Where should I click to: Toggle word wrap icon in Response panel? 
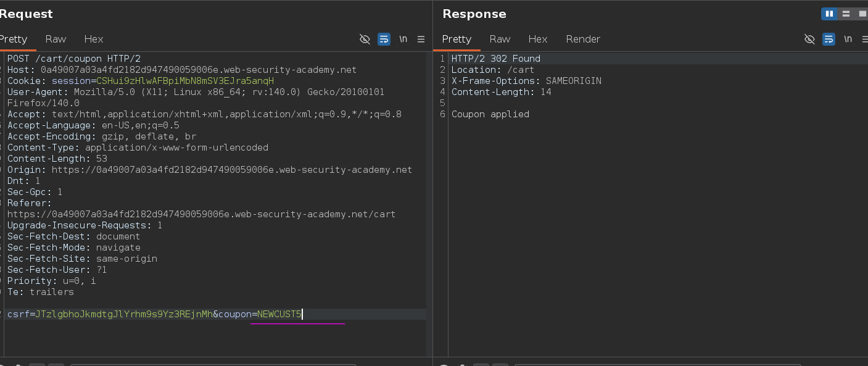(x=829, y=39)
